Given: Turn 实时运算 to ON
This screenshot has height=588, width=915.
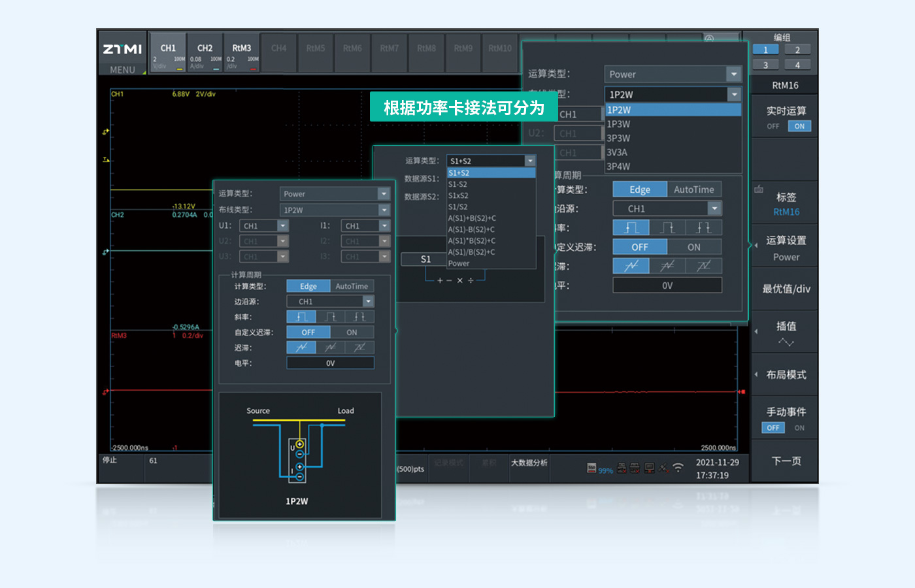Looking at the screenshot, I should (799, 126).
